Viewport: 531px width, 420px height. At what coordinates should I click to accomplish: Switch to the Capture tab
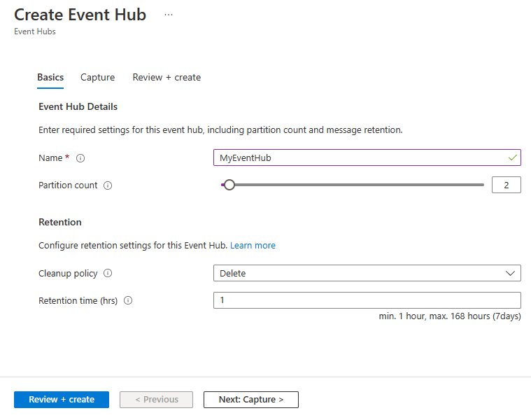click(97, 78)
